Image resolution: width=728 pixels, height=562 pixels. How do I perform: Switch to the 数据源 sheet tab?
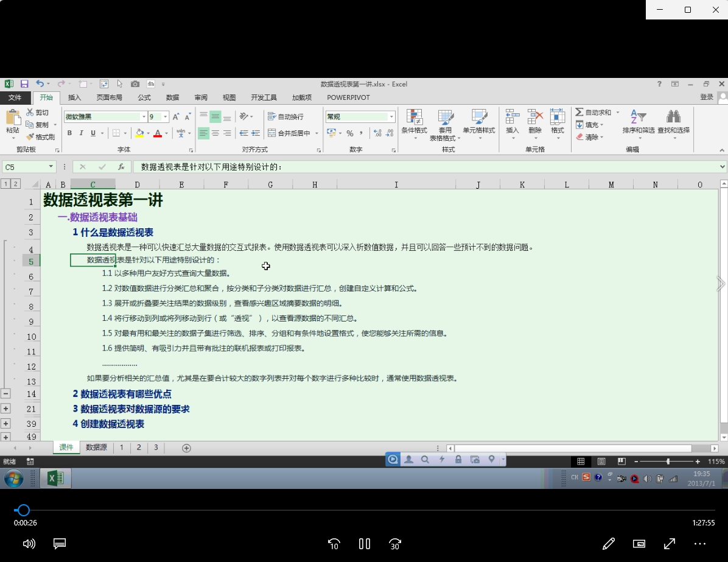(96, 447)
